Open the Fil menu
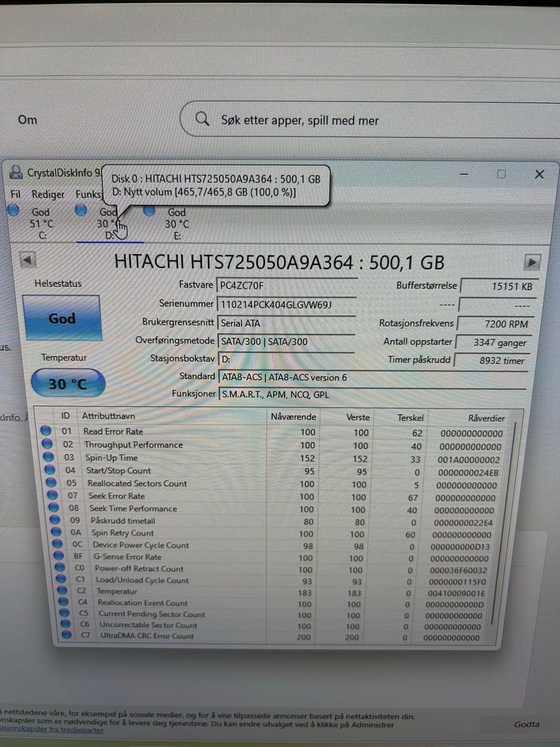Image resolution: width=560 pixels, height=747 pixels. click(16, 194)
